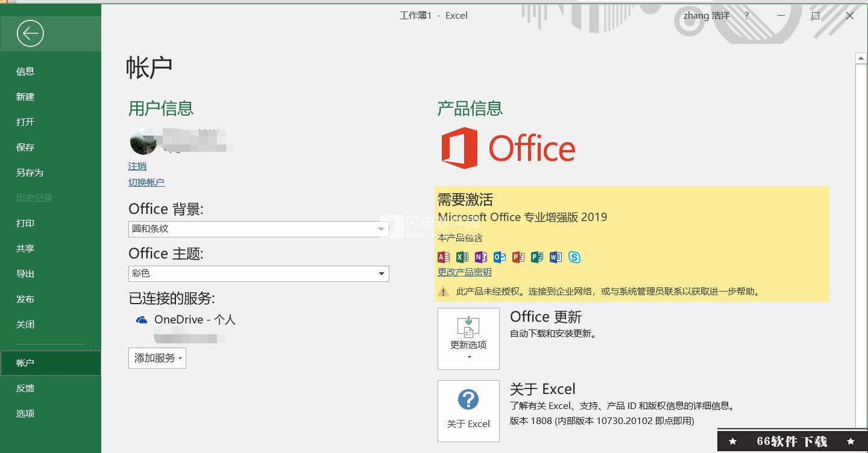Click the Office logo
Viewport: 868px width, 453px height.
[x=508, y=148]
